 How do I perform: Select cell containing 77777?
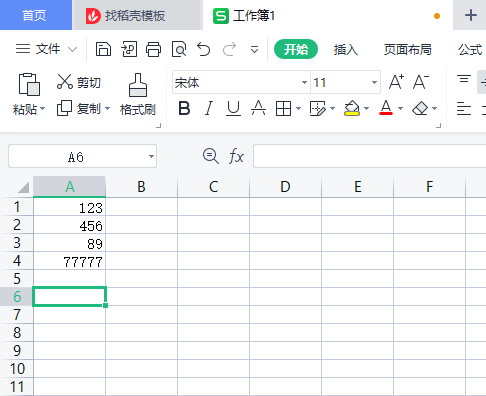point(69,261)
